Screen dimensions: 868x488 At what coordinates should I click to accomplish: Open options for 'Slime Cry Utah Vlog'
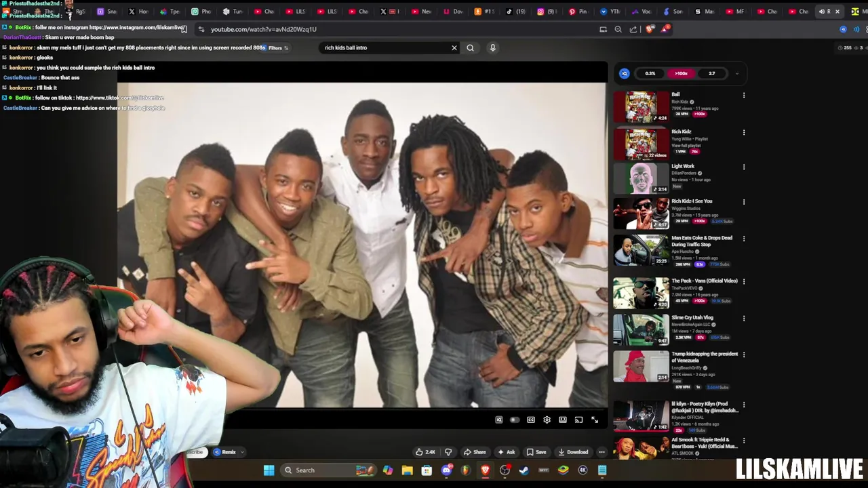744,319
